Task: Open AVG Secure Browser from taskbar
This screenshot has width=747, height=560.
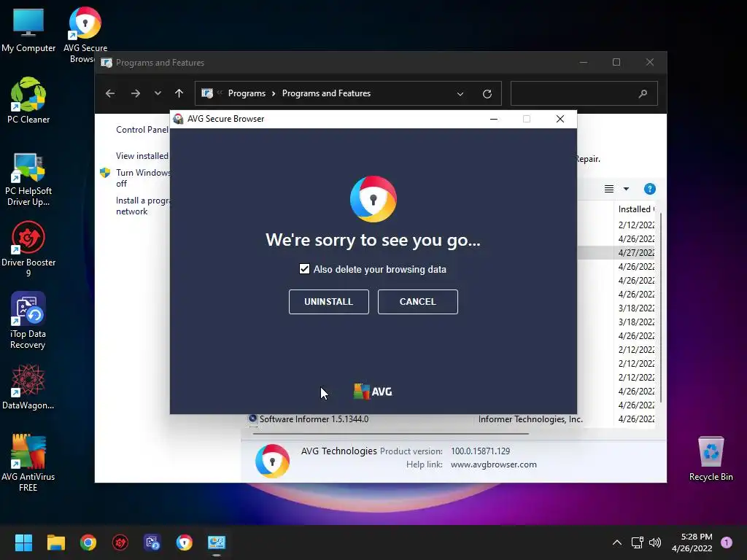Action: pyautogui.click(x=185, y=542)
